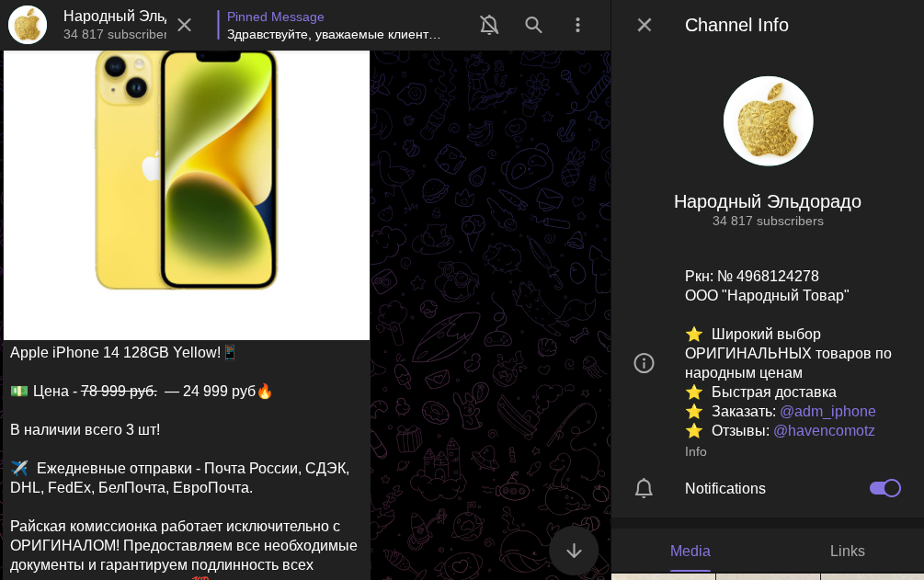This screenshot has height=580, width=924.
Task: Open the Pinned Message preview
Action: click(x=336, y=26)
